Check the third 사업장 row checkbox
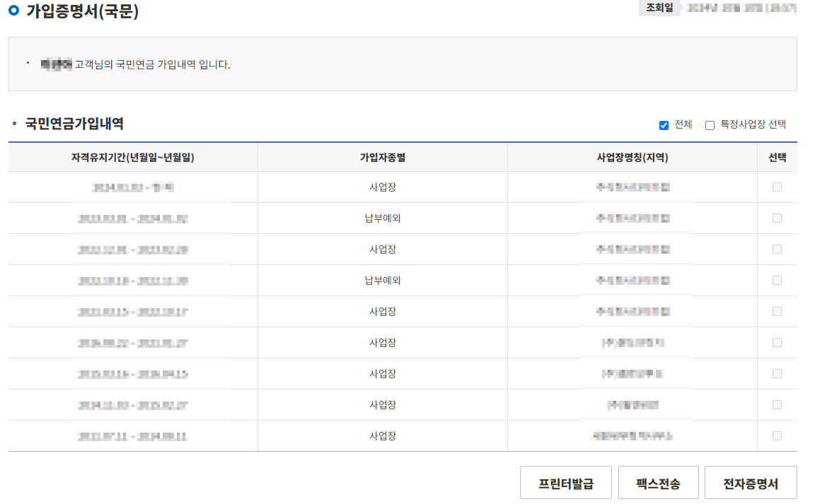This screenshot has width=827, height=504. click(778, 249)
